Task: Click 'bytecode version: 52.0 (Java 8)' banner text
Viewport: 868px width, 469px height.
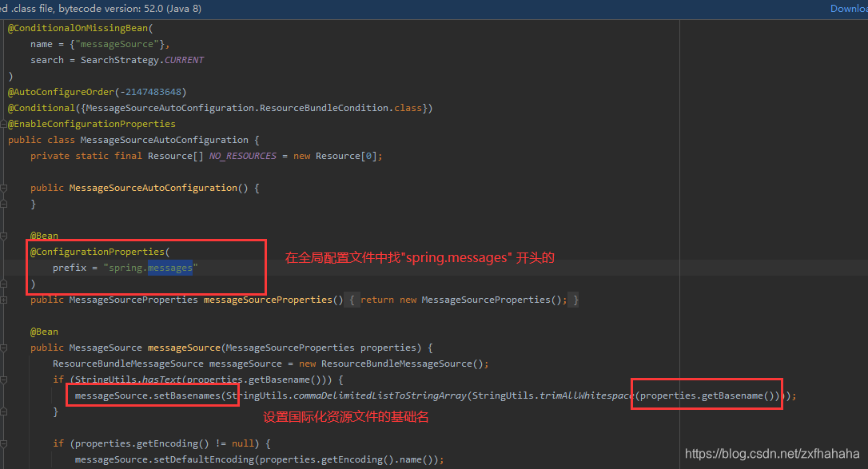Action: tap(130, 8)
